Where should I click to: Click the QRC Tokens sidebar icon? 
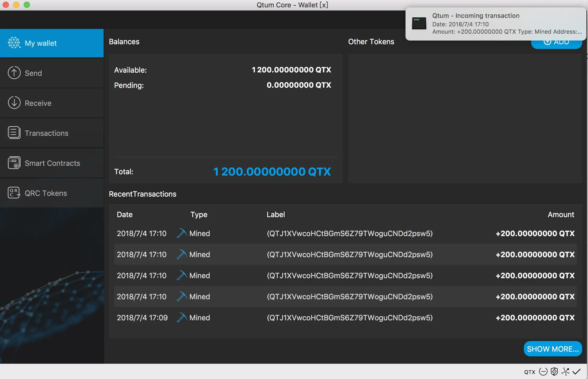coord(14,193)
